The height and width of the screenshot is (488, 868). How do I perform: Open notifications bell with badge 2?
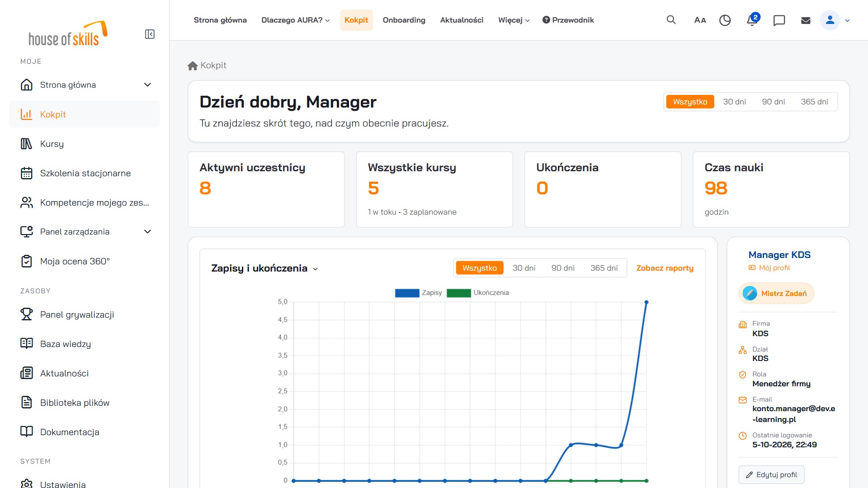pos(752,20)
